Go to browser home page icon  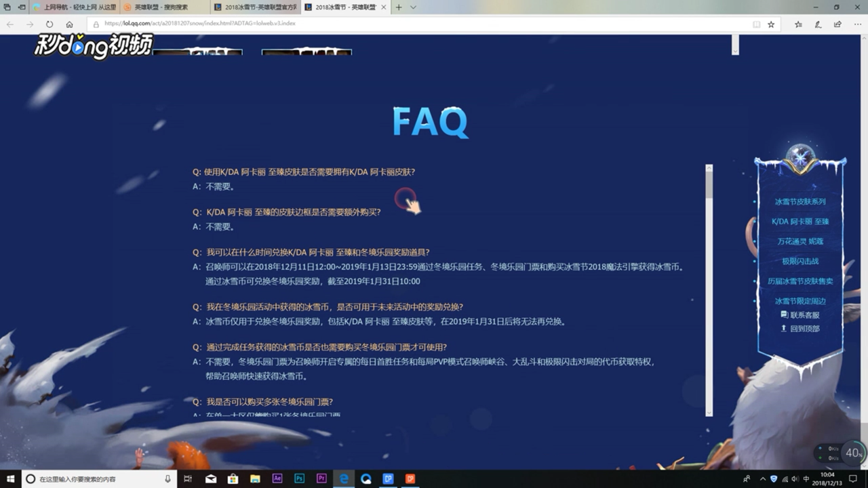[x=69, y=24]
